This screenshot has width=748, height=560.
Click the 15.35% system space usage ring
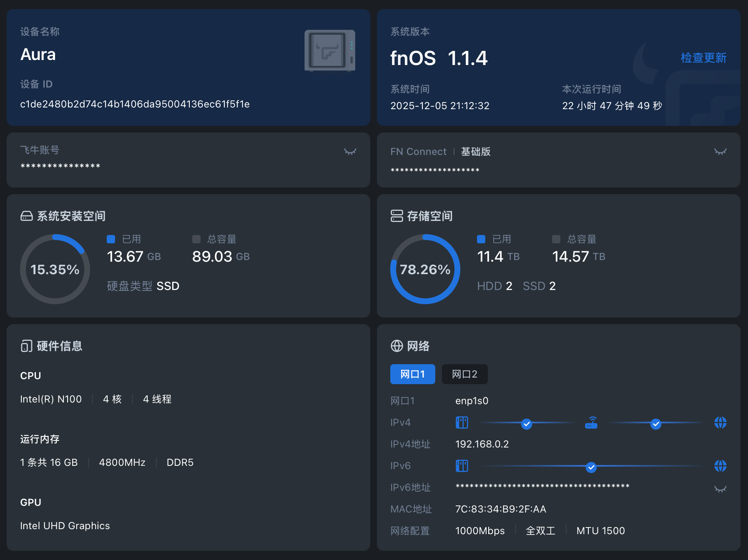click(x=55, y=269)
